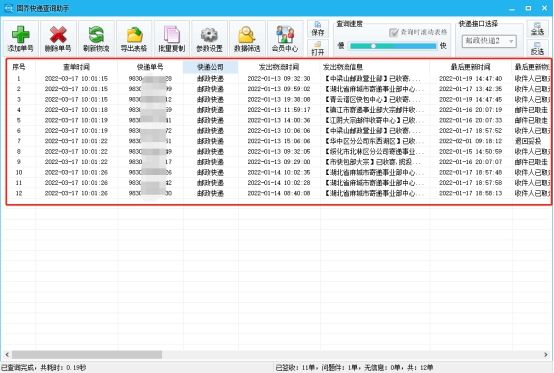554x373 pixels.
Task: Open 数据筛选 data filter icon
Action: pos(247,39)
